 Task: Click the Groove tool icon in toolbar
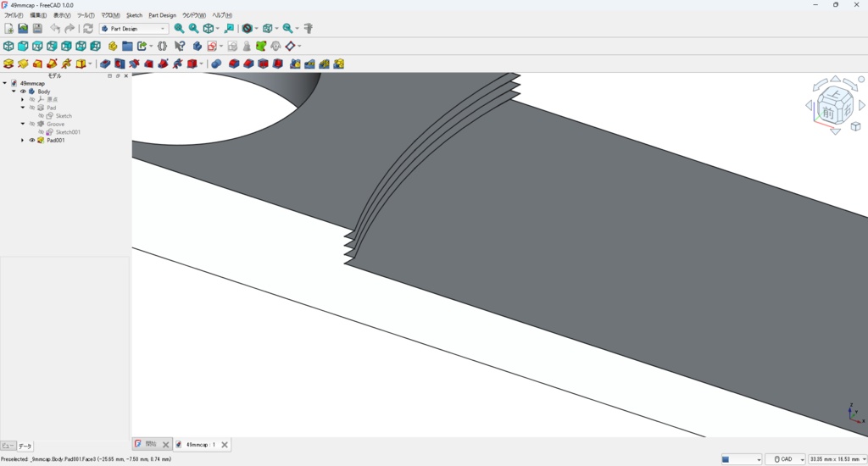(x=134, y=64)
